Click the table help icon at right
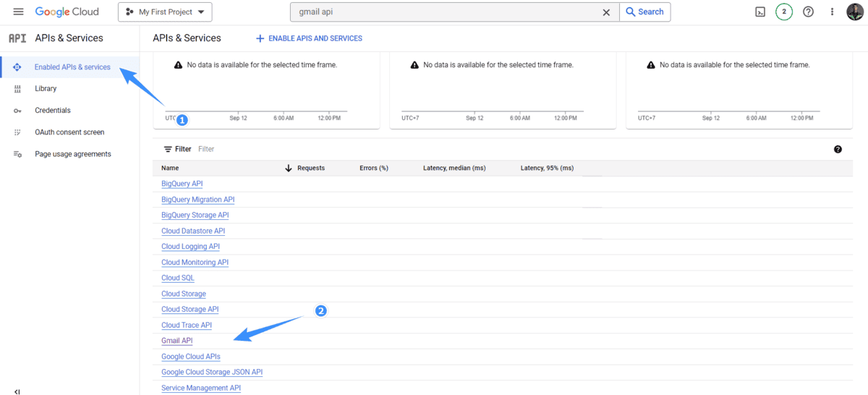The height and width of the screenshot is (395, 868). [x=838, y=149]
